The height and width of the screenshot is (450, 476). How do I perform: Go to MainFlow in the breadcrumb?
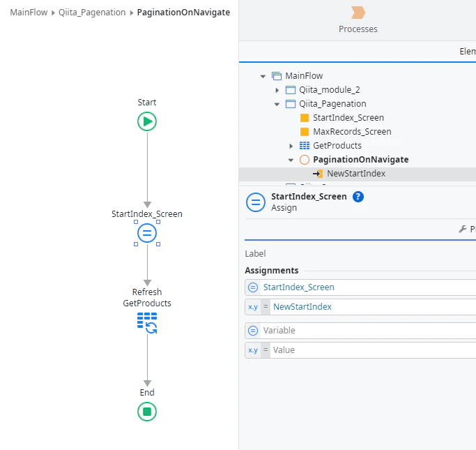29,13
